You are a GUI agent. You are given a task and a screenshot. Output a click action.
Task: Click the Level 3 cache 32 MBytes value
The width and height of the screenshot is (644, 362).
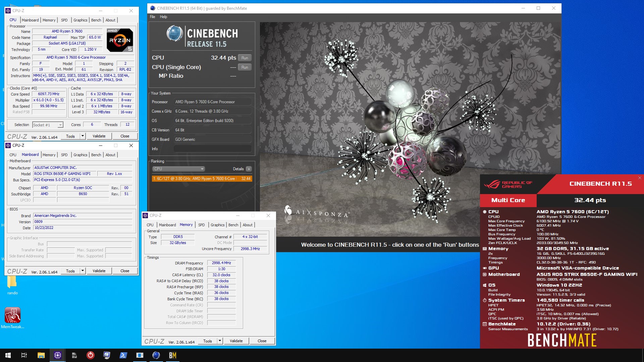pyautogui.click(x=102, y=112)
